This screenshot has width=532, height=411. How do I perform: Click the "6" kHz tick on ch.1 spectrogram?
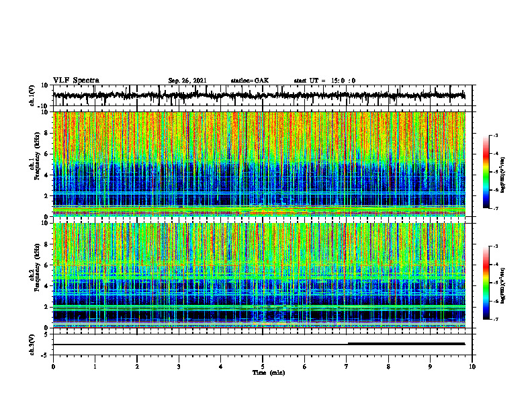(47, 154)
